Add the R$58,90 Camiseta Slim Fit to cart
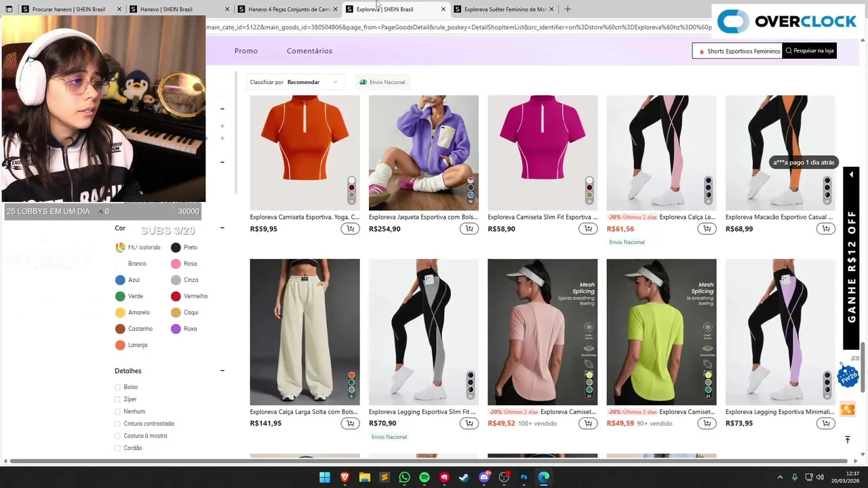Screen dimensions: 868x488 pos(588,229)
